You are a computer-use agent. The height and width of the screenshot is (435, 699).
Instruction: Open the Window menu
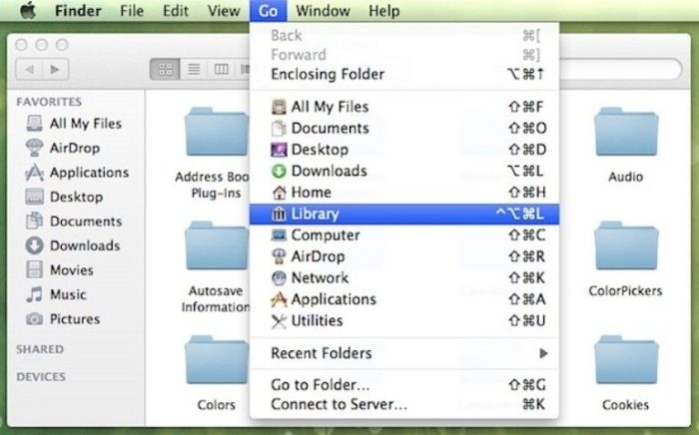point(323,11)
